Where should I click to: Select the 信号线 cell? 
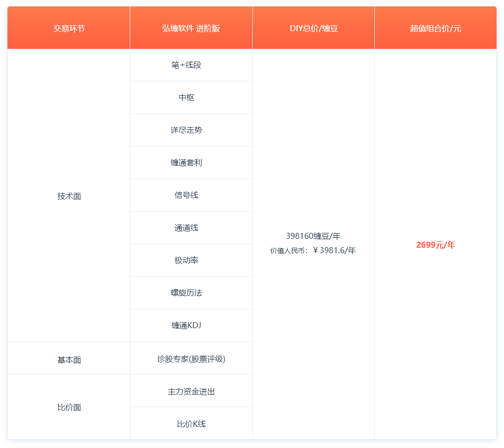[x=191, y=195]
